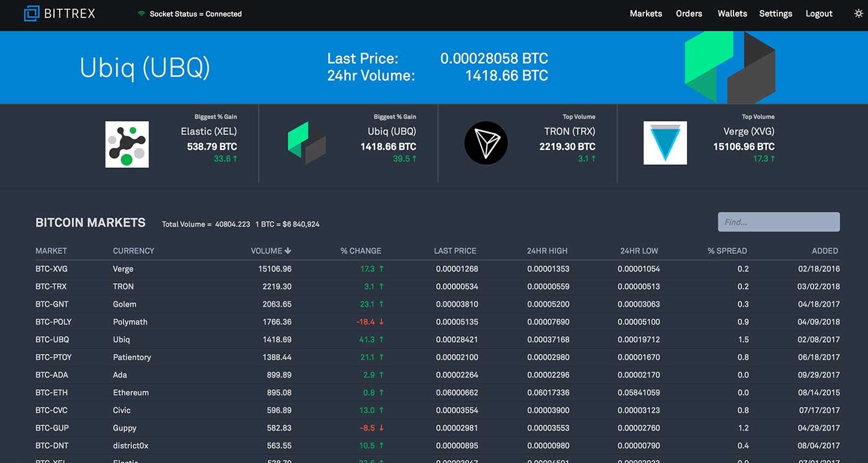
Task: Click 24hr high 0.00037168 for Ubiq
Action: click(548, 340)
